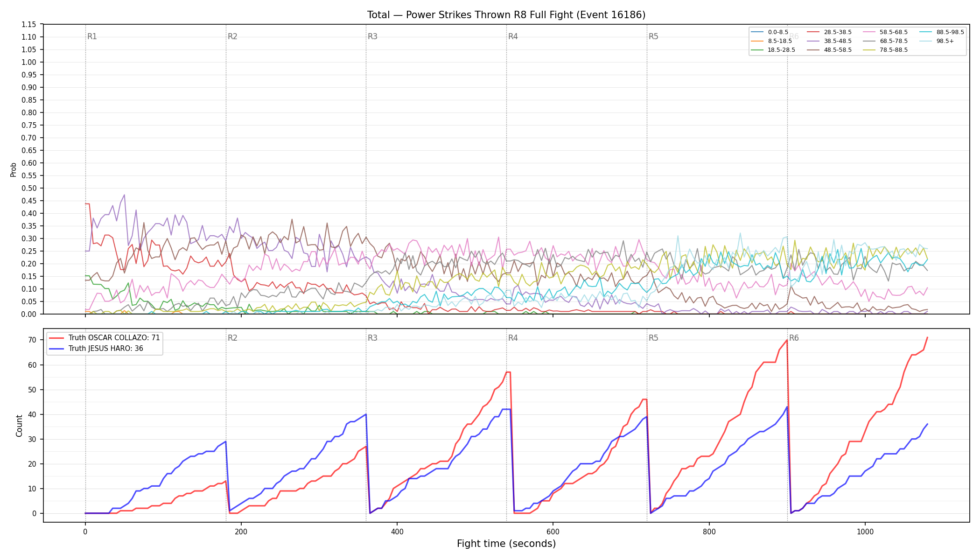
Task: Click the Count axis tick label '30'
Action: 32,439
